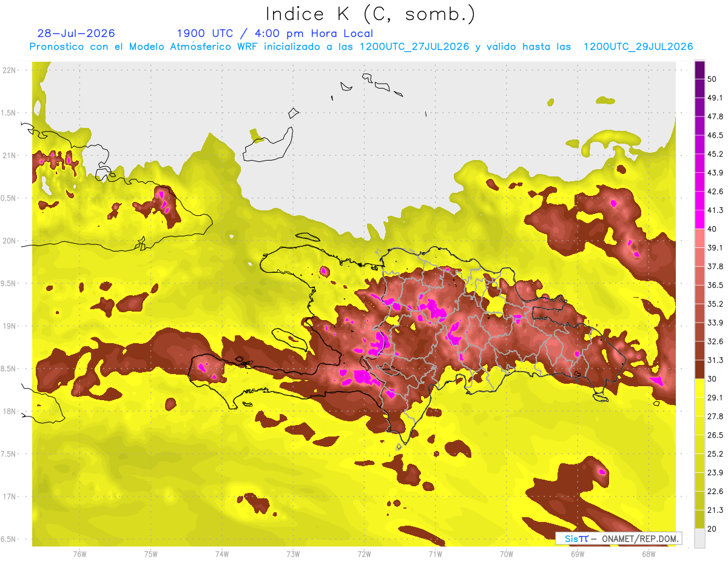Click the legend color band between 21.3 and 22.6

tap(700, 500)
